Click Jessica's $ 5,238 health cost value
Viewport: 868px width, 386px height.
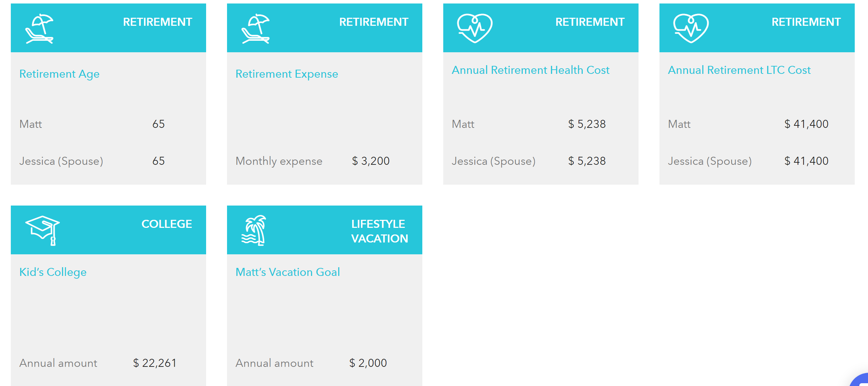point(587,161)
